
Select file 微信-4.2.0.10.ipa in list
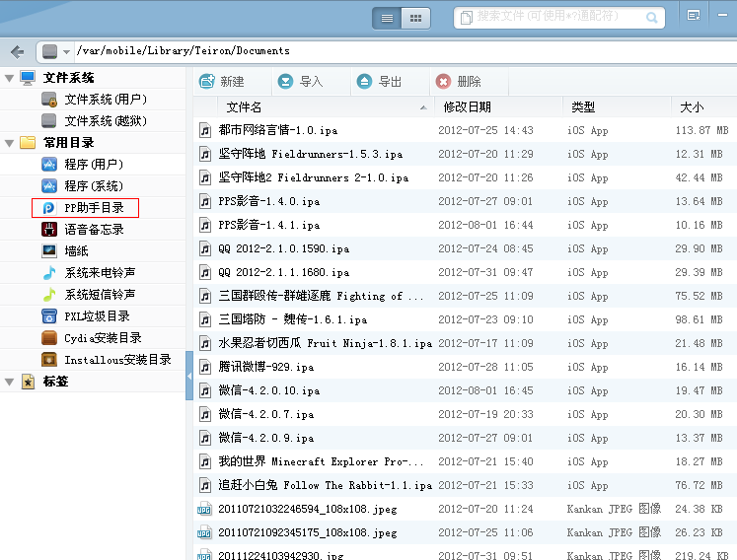268,390
